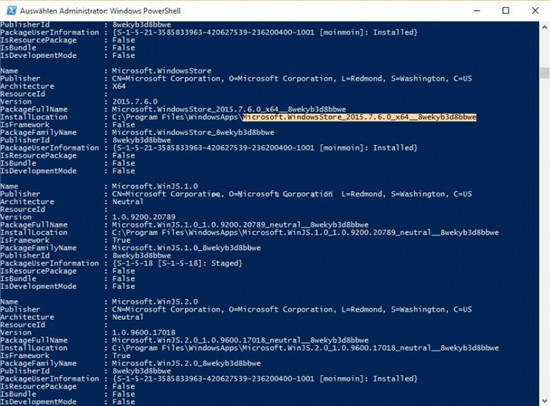This screenshot has width=550, height=406.
Task: Click the Staged PackageUserInformation value
Action: [x=177, y=263]
